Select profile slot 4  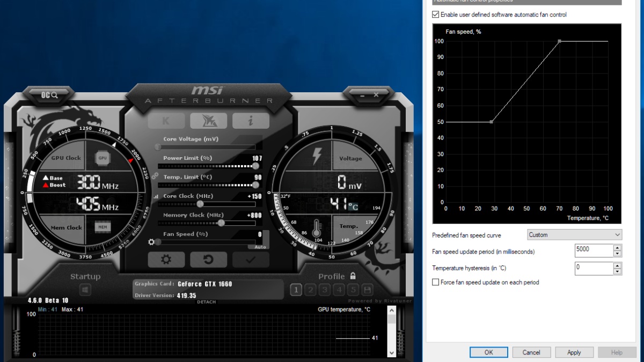point(339,290)
